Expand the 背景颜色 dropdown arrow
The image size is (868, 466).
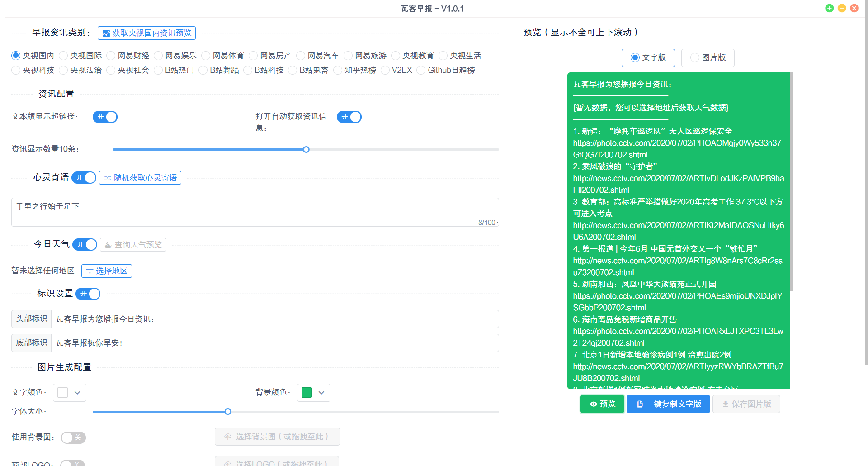321,393
